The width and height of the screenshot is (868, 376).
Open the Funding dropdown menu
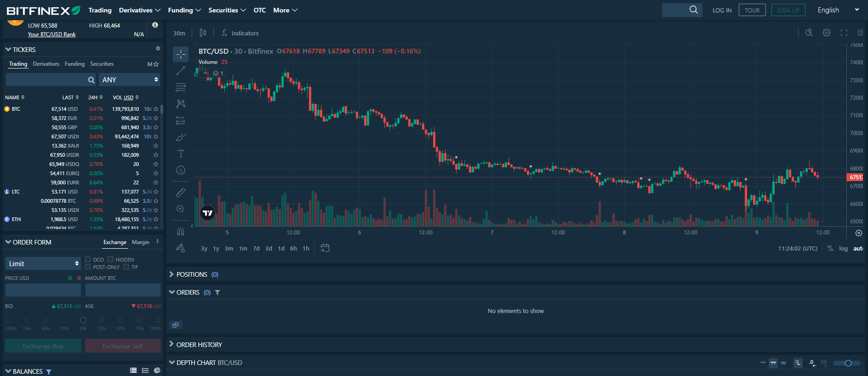(x=184, y=10)
